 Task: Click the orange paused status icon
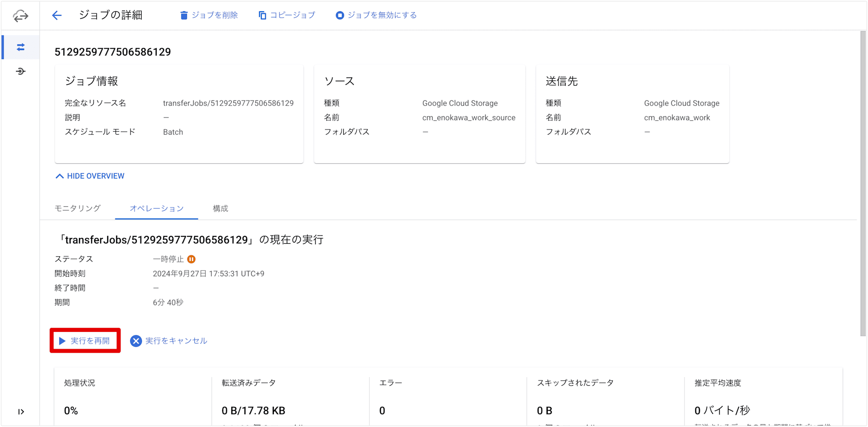191,259
